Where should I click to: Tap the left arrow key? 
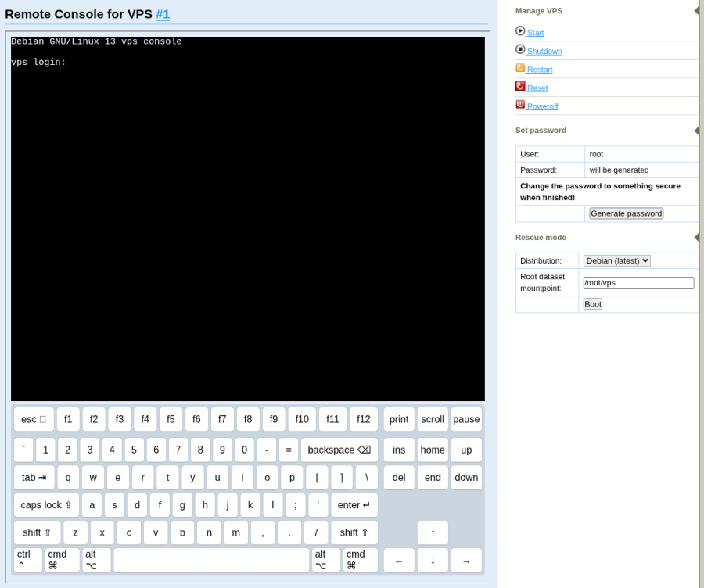point(399,560)
